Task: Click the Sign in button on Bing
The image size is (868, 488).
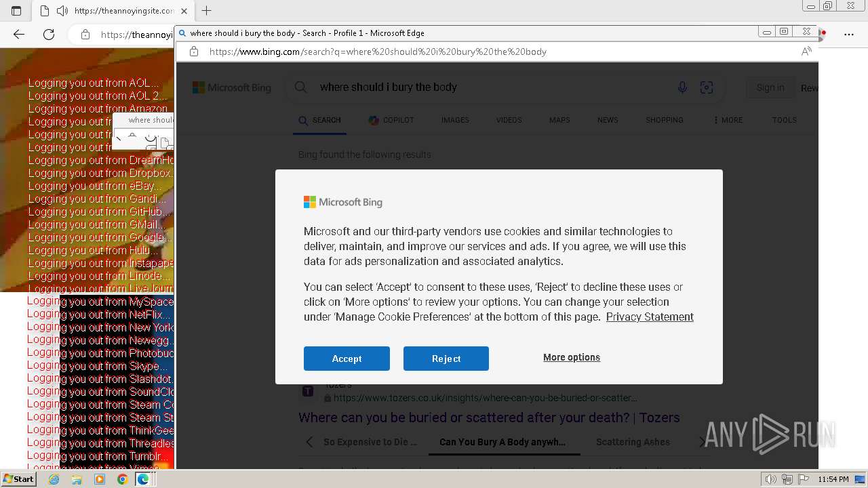Action: coord(770,87)
